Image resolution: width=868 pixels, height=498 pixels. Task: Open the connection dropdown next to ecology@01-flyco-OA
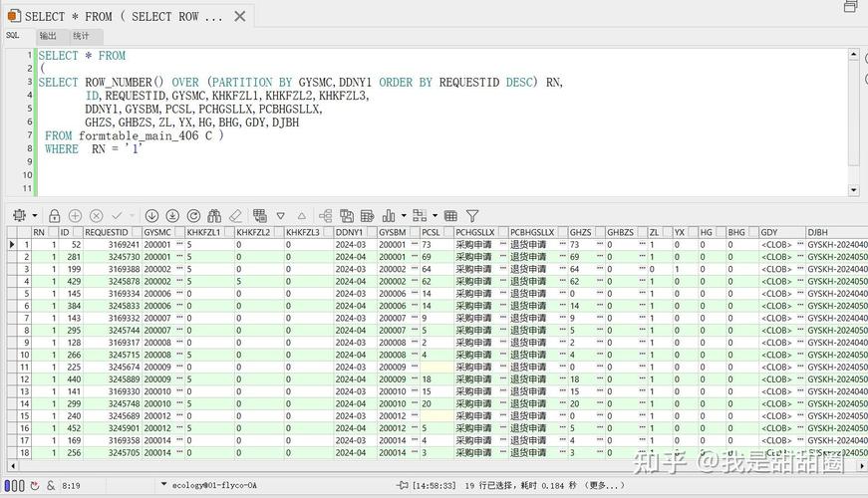coord(163,484)
